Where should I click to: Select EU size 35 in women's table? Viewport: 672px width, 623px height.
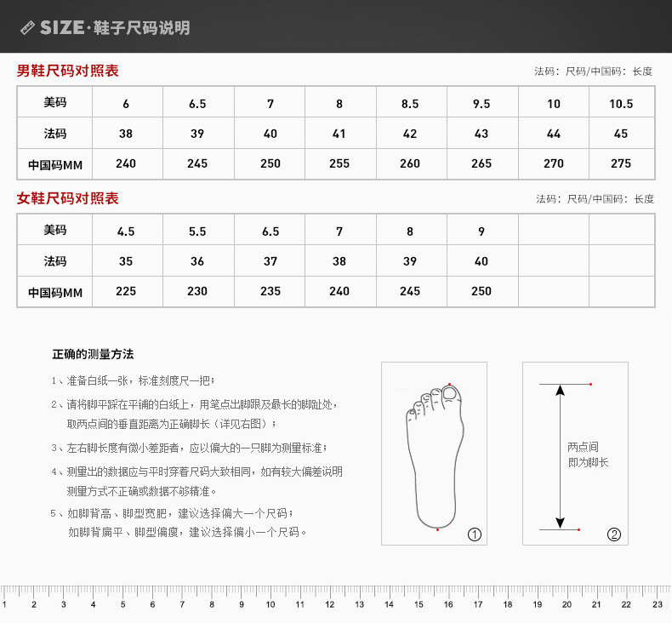point(126,261)
